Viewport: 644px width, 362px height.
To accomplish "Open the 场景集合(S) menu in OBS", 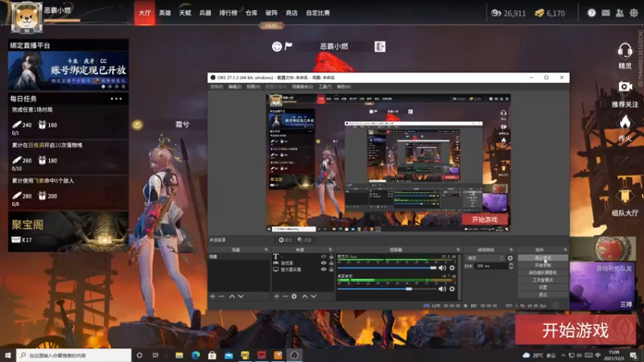I will tap(303, 87).
